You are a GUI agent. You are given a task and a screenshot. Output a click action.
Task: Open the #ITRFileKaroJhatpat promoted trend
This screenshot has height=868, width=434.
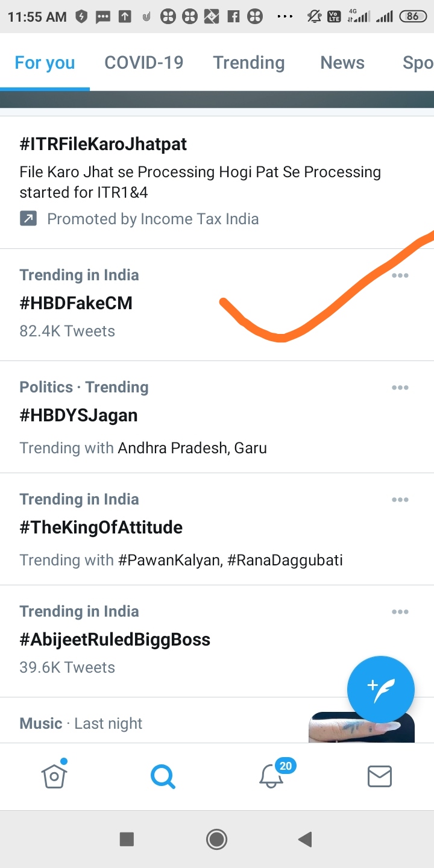(104, 144)
